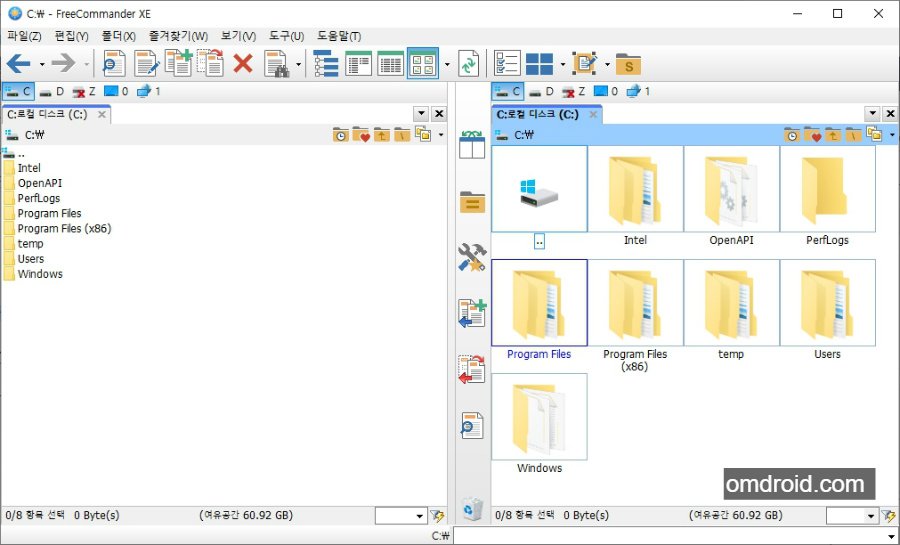Select drive D in left drive bar

click(x=52, y=92)
